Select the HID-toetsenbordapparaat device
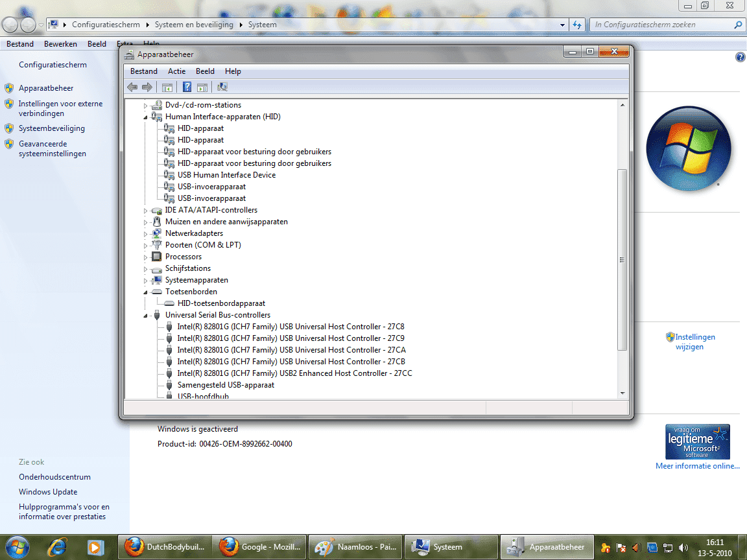Viewport: 747px width, 560px height. [221, 303]
